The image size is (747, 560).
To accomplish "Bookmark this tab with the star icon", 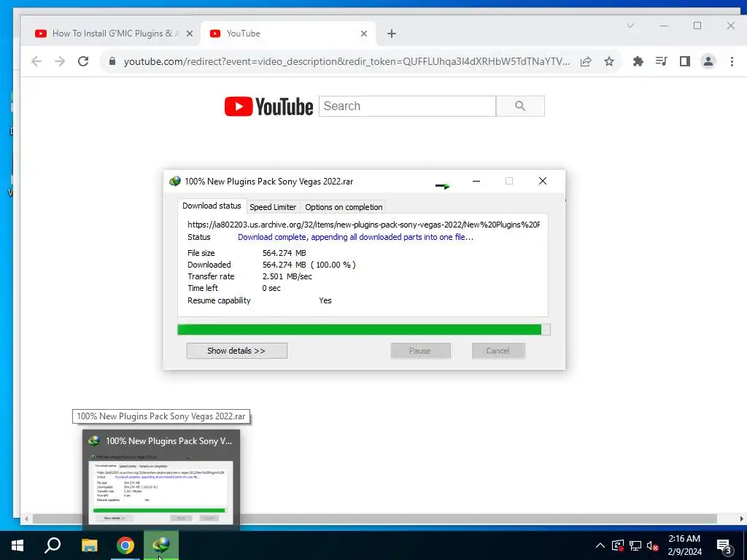I will pos(609,61).
